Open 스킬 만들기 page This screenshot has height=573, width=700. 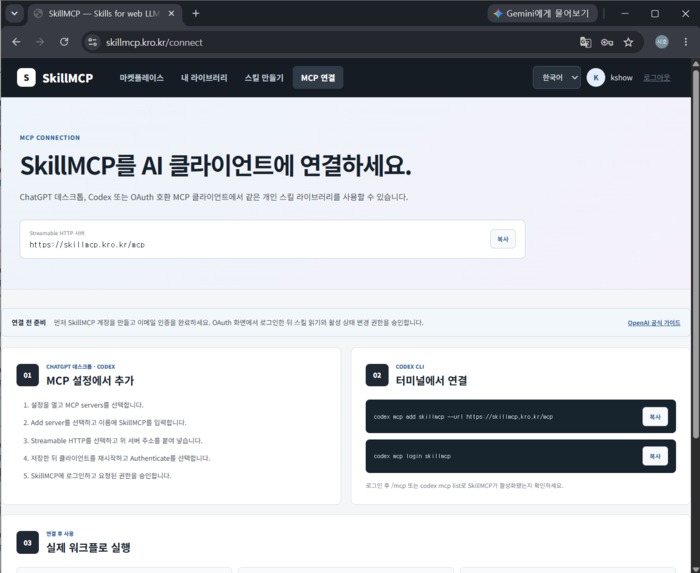(264, 78)
